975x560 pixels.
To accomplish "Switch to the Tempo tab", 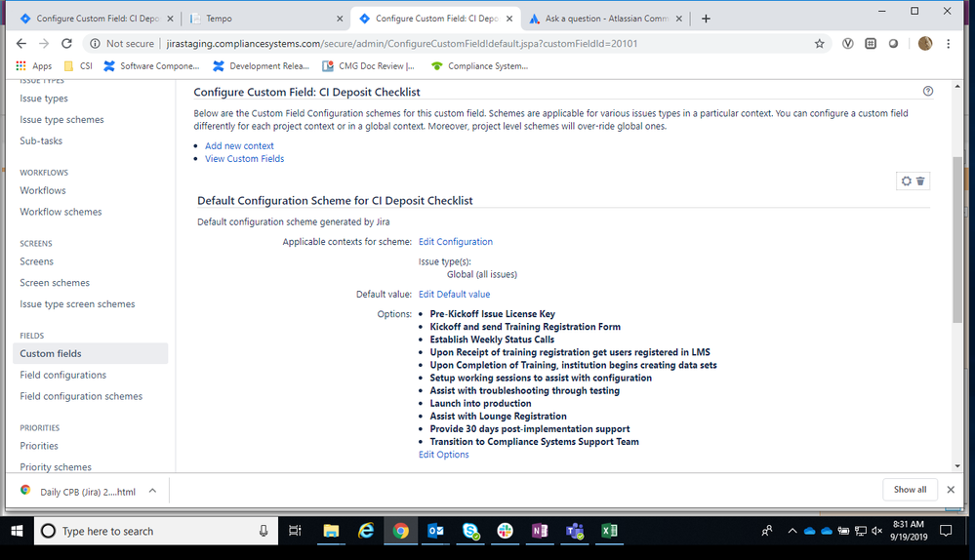I will [267, 19].
